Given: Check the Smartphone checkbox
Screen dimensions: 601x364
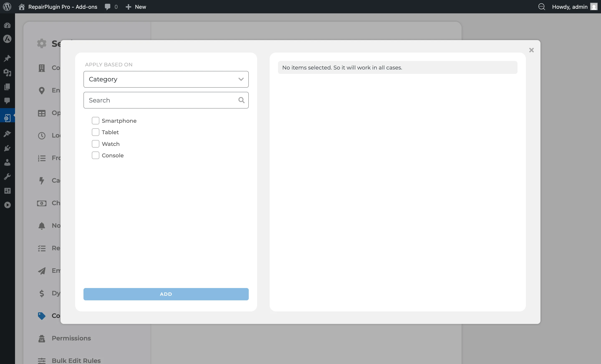Looking at the screenshot, I should point(95,120).
